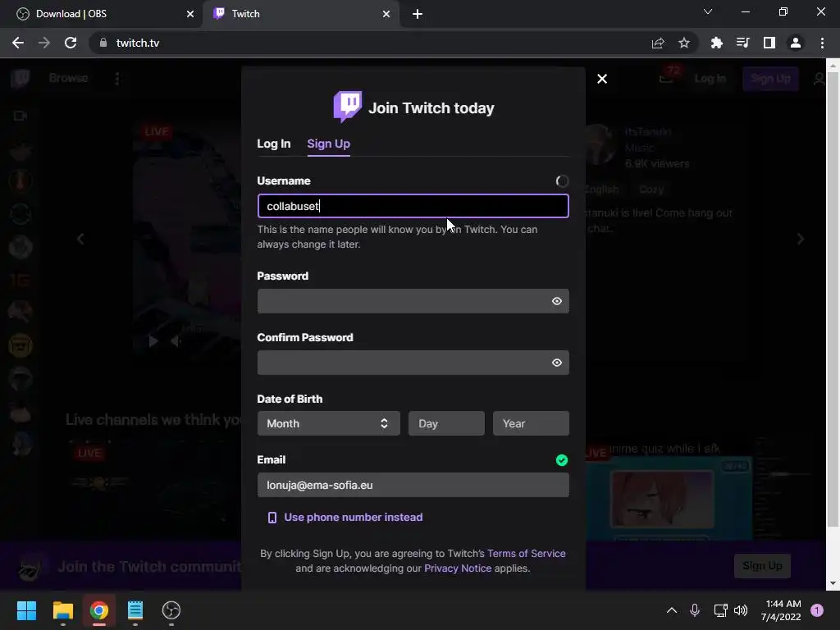Click the Day input field
Image resolution: width=840 pixels, height=630 pixels.
446,423
